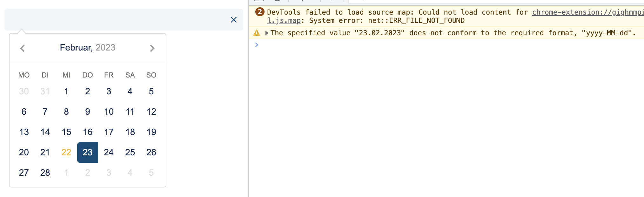This screenshot has height=197, width=644.
Task: Expand the specified value warning disclosure triangle
Action: 267,33
